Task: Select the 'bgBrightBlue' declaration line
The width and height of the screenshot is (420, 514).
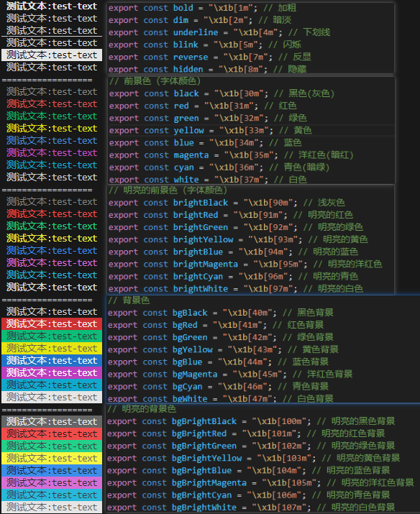Action: (x=249, y=470)
